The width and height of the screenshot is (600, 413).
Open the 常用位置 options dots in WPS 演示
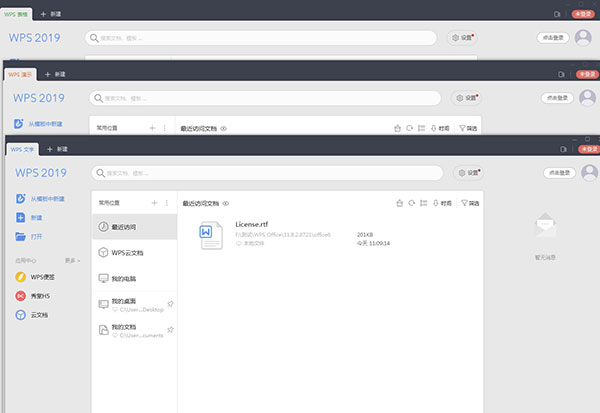pyautogui.click(x=165, y=128)
